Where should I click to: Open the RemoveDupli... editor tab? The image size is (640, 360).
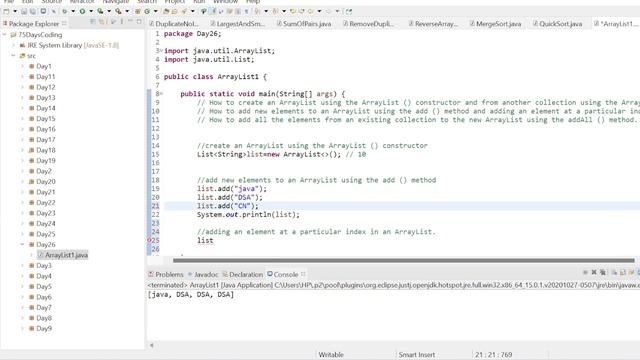368,24
